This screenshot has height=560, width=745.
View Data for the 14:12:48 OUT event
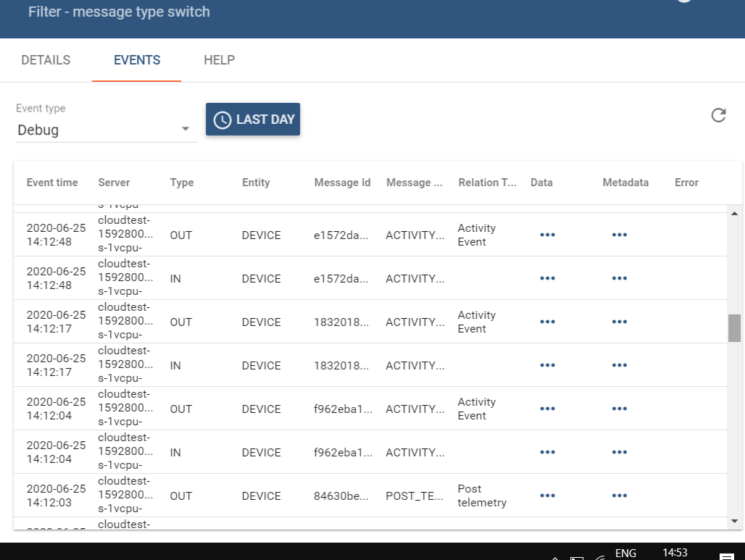[x=547, y=235]
